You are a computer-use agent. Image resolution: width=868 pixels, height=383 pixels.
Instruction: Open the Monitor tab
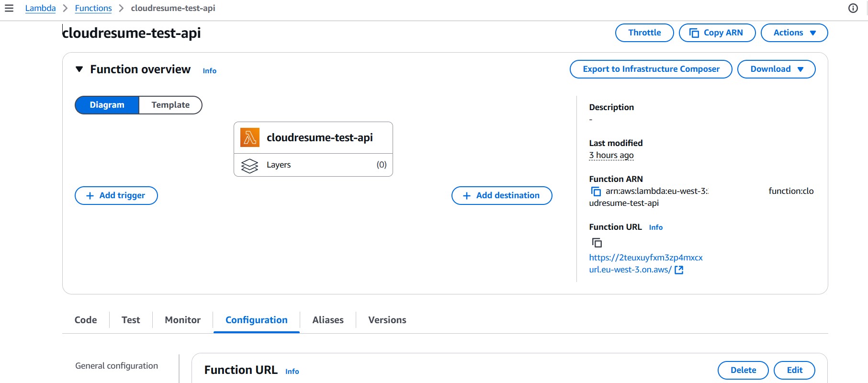click(x=182, y=320)
